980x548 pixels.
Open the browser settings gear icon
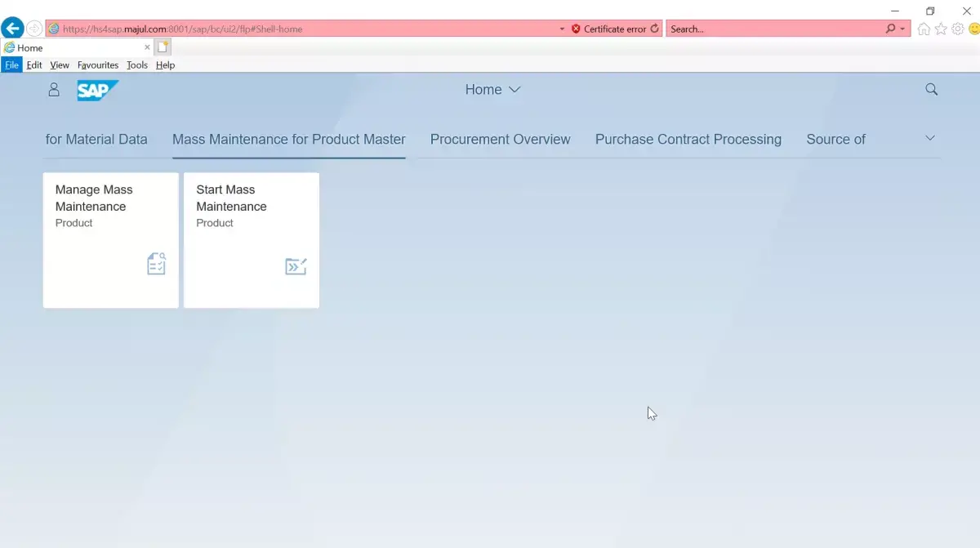(x=958, y=29)
